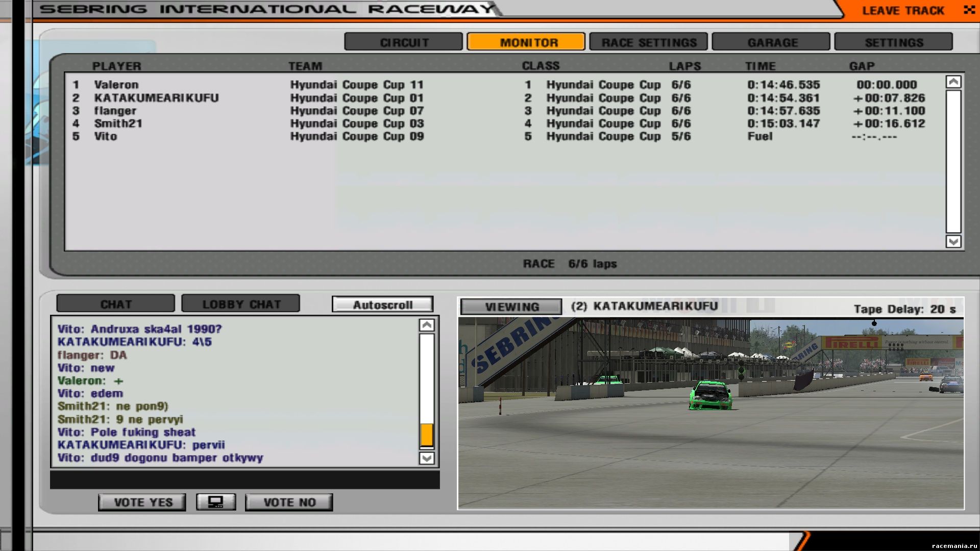The image size is (980, 551).
Task: Click the chat message input field
Action: [x=245, y=480]
